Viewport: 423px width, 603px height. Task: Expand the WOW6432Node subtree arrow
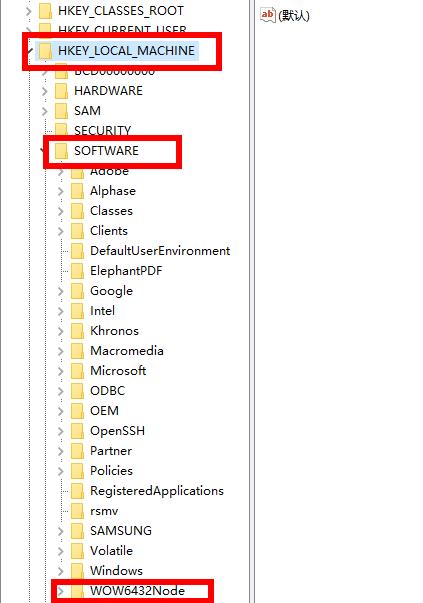[60, 591]
